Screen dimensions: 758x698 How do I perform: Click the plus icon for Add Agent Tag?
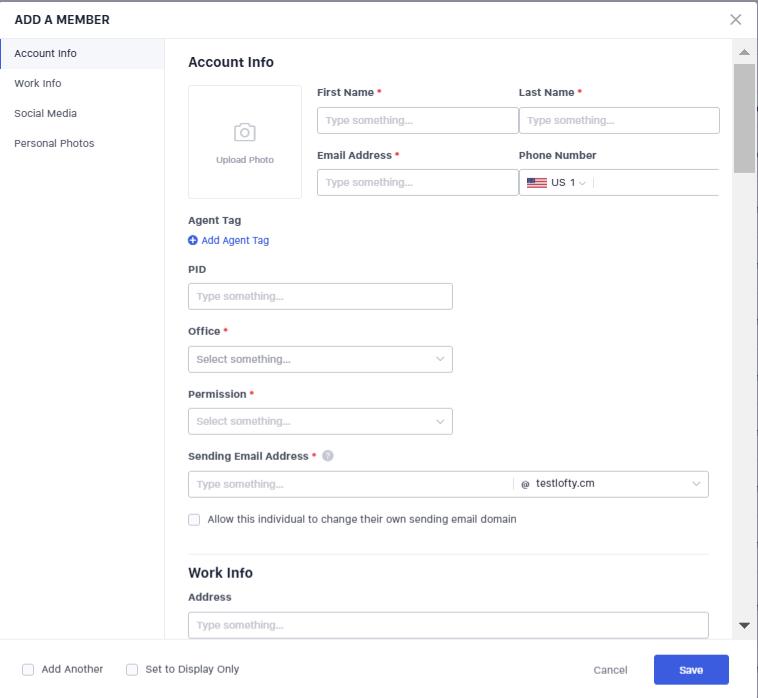coord(193,240)
